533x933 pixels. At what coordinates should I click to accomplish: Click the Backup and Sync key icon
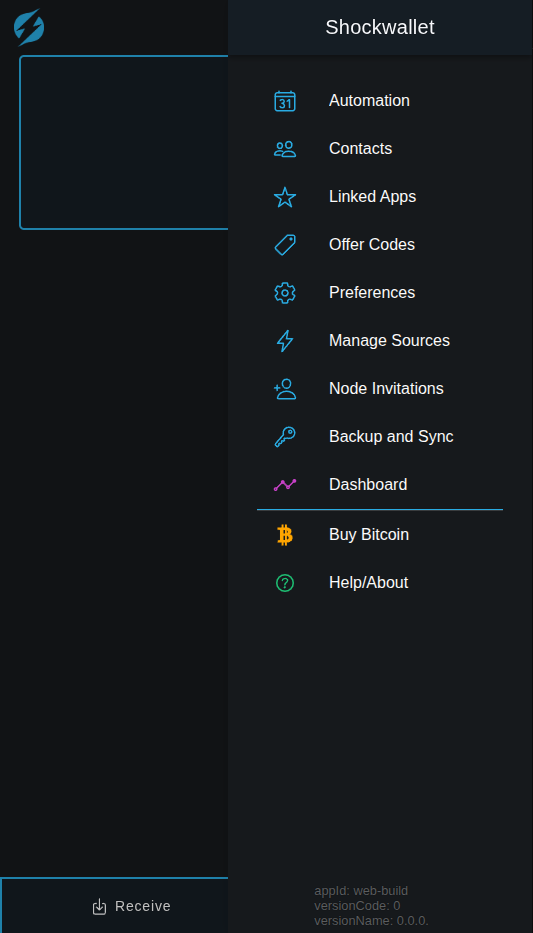coord(285,437)
